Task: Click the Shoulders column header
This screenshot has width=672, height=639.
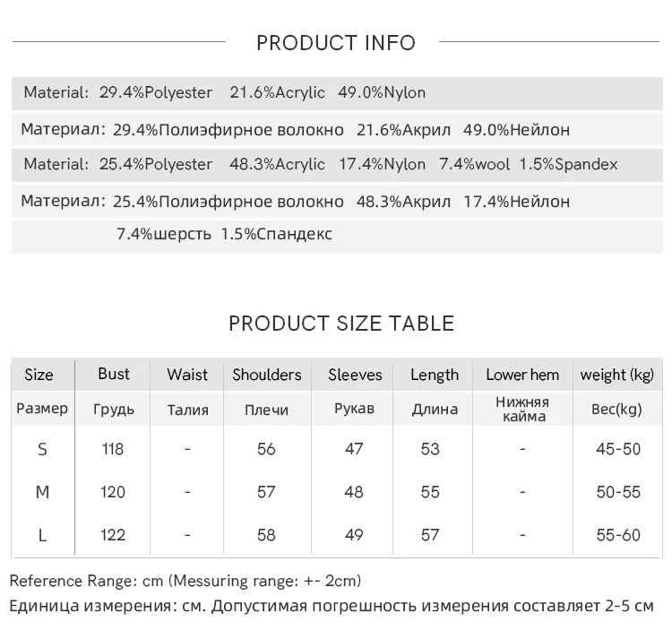Action: (266, 375)
